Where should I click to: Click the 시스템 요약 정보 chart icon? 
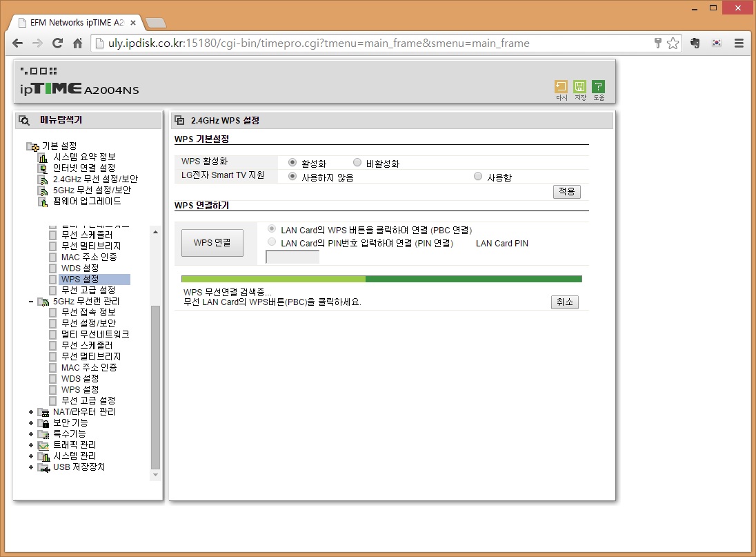[x=43, y=157]
